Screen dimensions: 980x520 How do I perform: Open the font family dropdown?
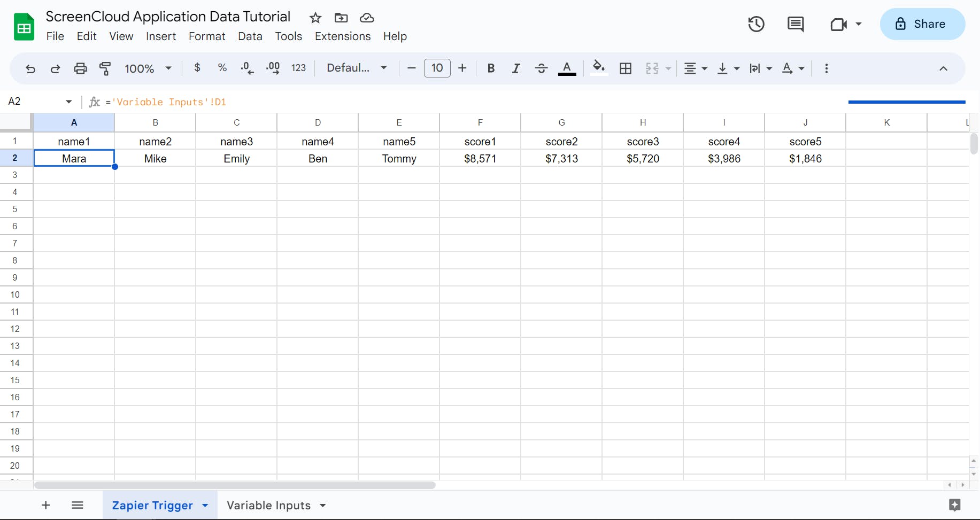pyautogui.click(x=357, y=68)
